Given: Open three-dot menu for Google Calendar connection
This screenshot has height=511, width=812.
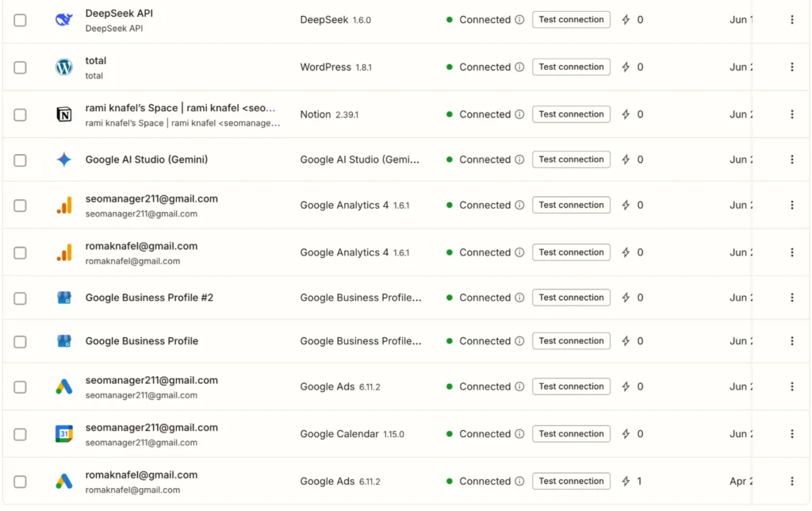Looking at the screenshot, I should pos(792,434).
